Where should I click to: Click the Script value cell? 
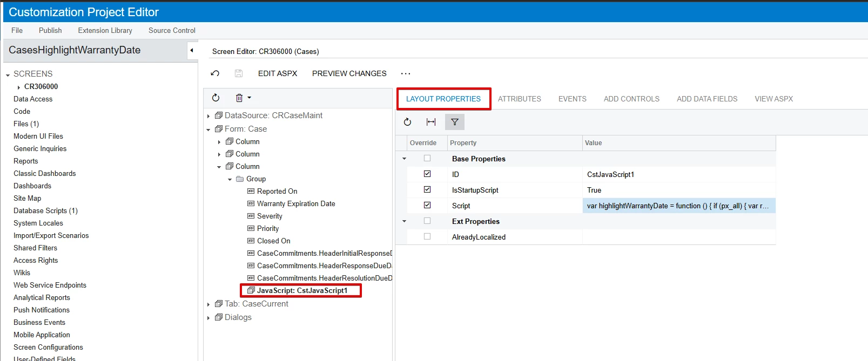coord(679,206)
